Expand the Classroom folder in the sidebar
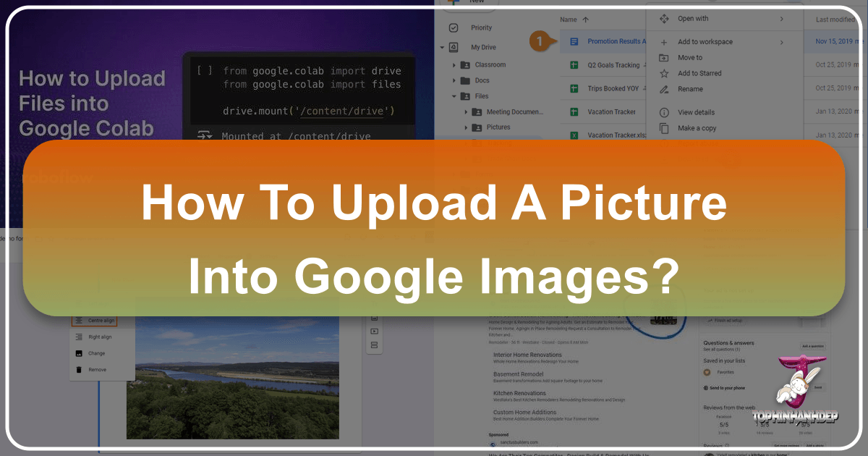The width and height of the screenshot is (868, 456). tap(454, 64)
